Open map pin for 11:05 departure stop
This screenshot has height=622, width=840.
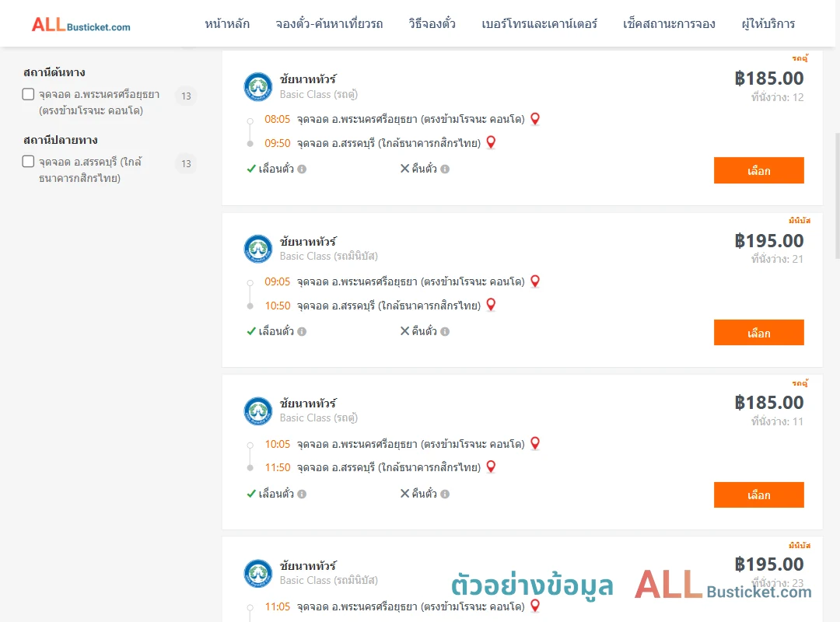[534, 606]
